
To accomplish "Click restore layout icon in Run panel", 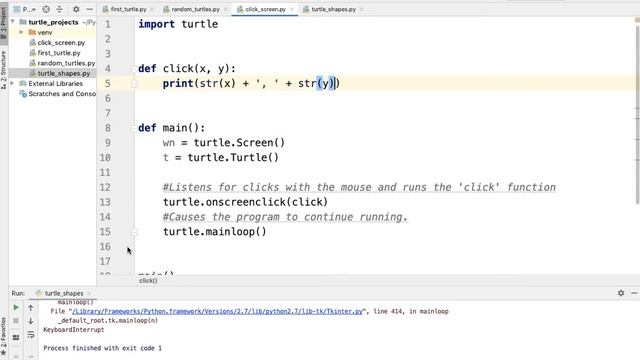I will (x=16, y=337).
